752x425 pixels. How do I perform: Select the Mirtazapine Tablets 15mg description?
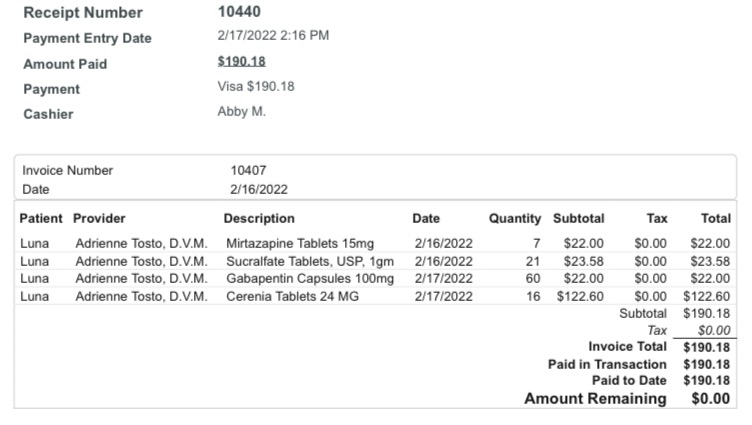[x=299, y=243]
